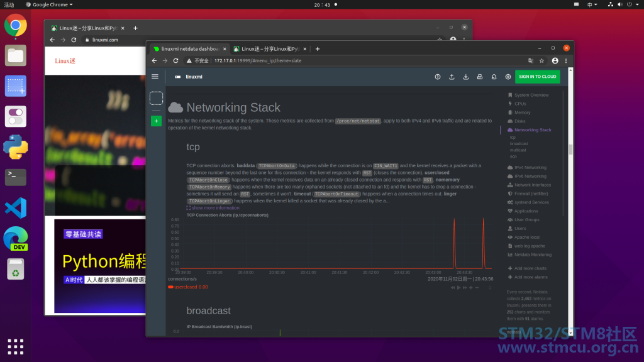Click the green plus button in sidebar
The width and height of the screenshot is (644, 362).
pos(156,121)
